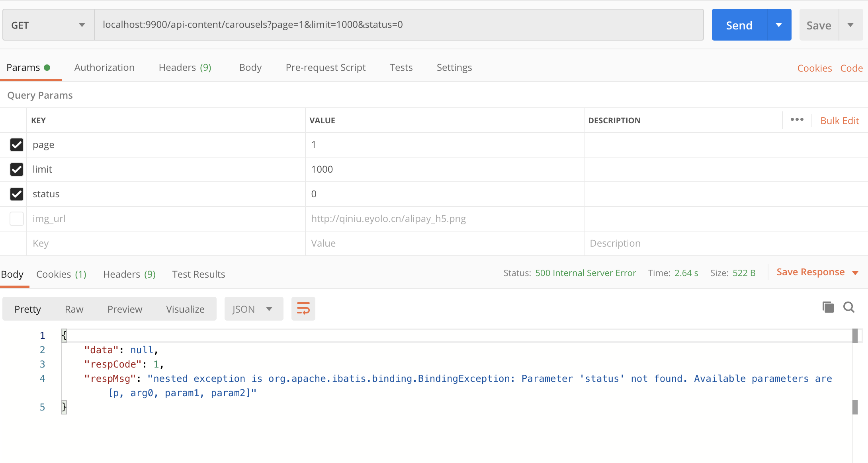Viewport: 868px width, 463px height.
Task: Open the Pre-request Script tab
Action: tap(325, 68)
